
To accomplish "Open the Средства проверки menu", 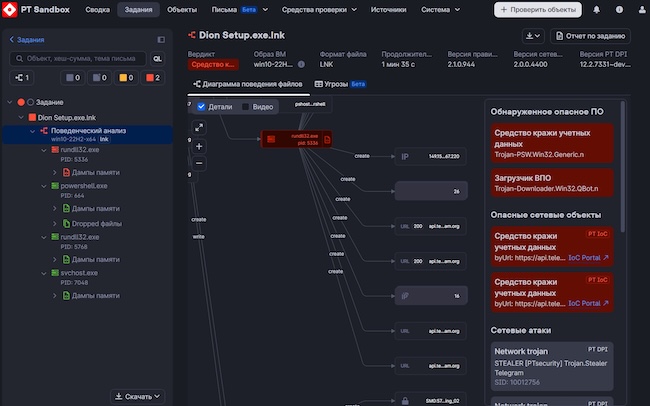I will (319, 10).
